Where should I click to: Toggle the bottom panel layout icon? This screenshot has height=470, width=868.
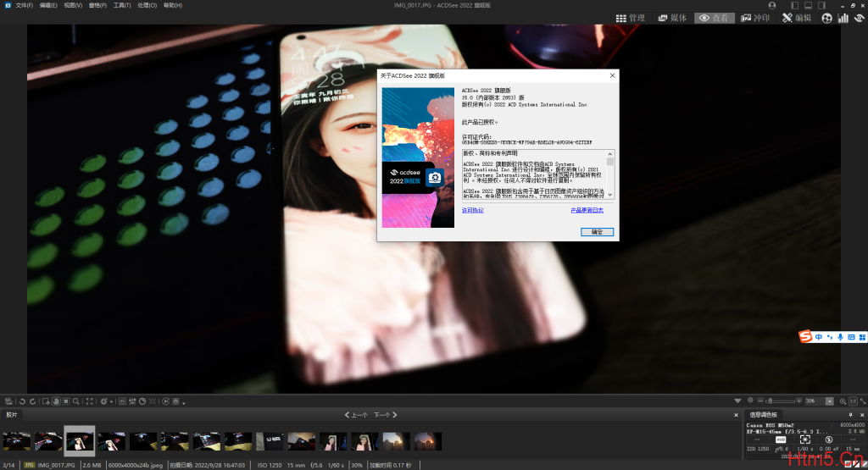coord(808,5)
